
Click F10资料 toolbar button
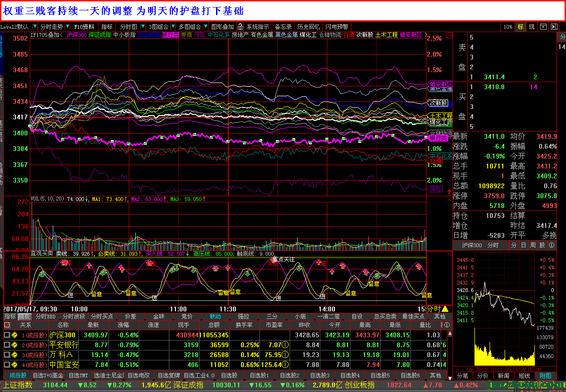[x=84, y=27]
